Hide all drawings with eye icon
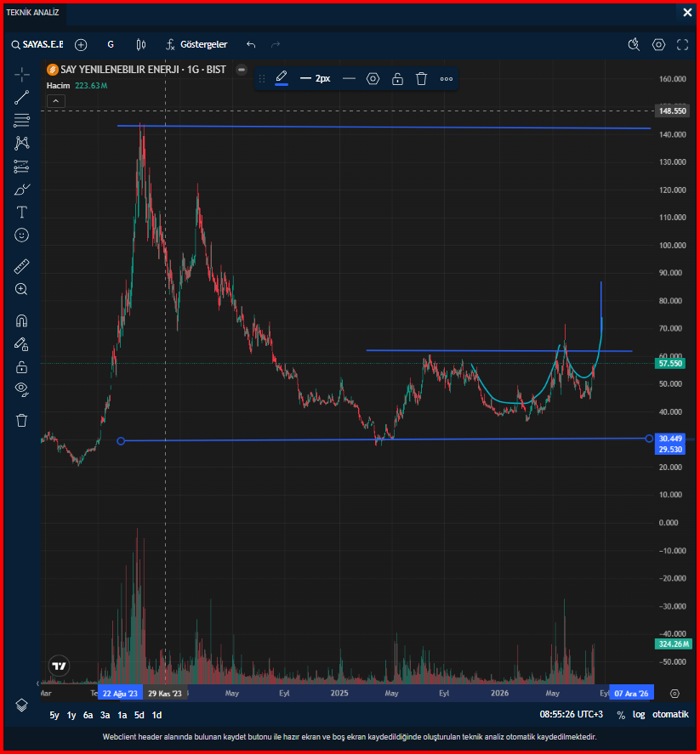 21,389
